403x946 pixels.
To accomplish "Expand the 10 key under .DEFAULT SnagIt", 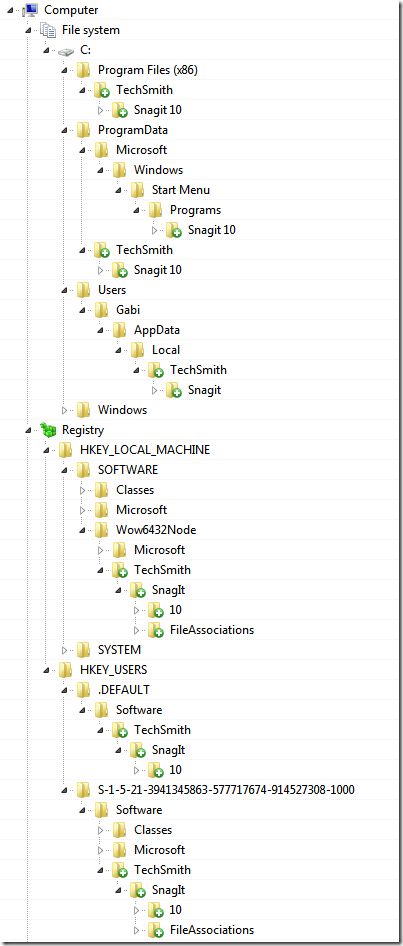I will 136,770.
